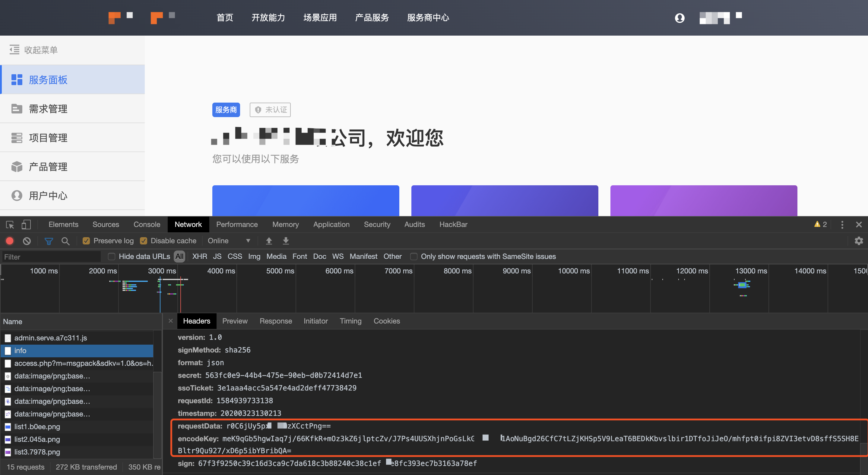Uncheck Preserve log checkbox
The width and height of the screenshot is (868, 475).
pos(86,241)
